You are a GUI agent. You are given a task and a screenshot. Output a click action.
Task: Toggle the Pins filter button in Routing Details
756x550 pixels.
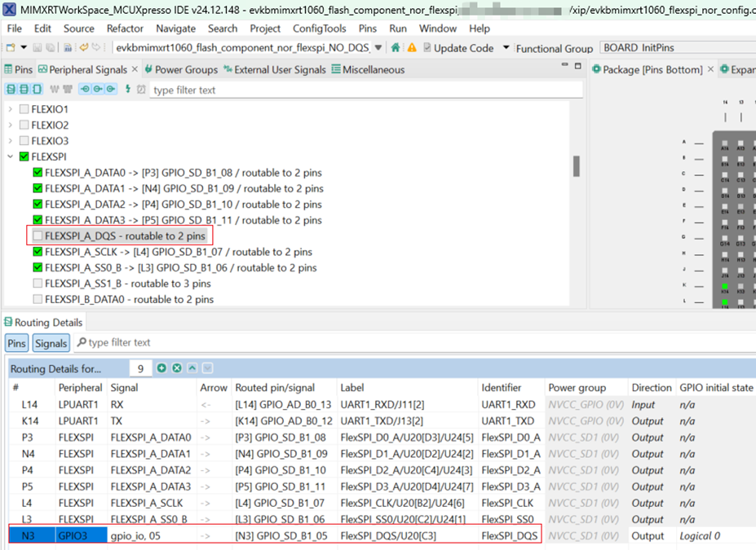pyautogui.click(x=16, y=343)
